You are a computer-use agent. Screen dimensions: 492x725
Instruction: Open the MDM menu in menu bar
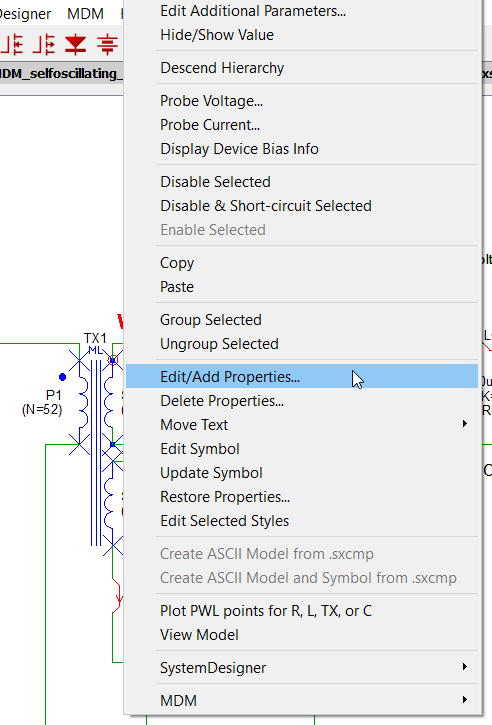point(85,14)
